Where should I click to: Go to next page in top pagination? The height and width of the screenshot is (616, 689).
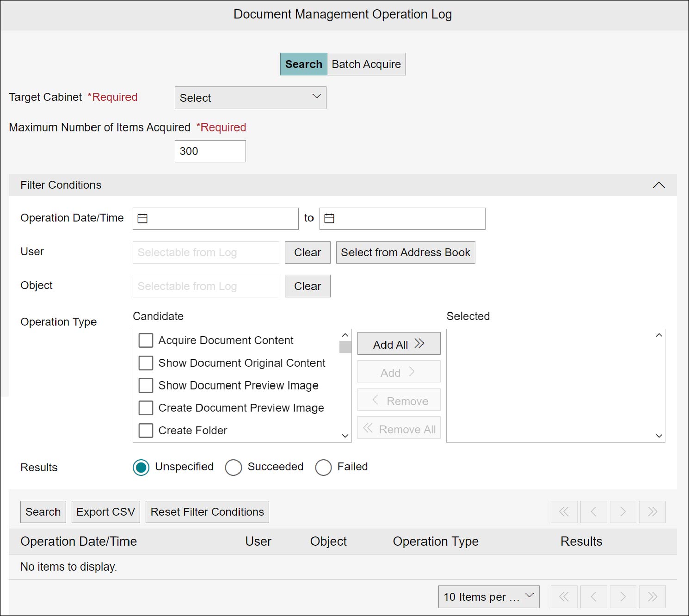tap(623, 511)
